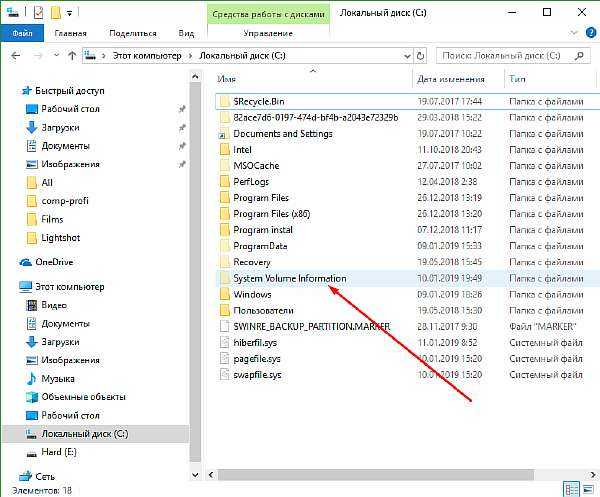The height and width of the screenshot is (497, 600).
Task: Go up one folder level
Action: coord(72,56)
